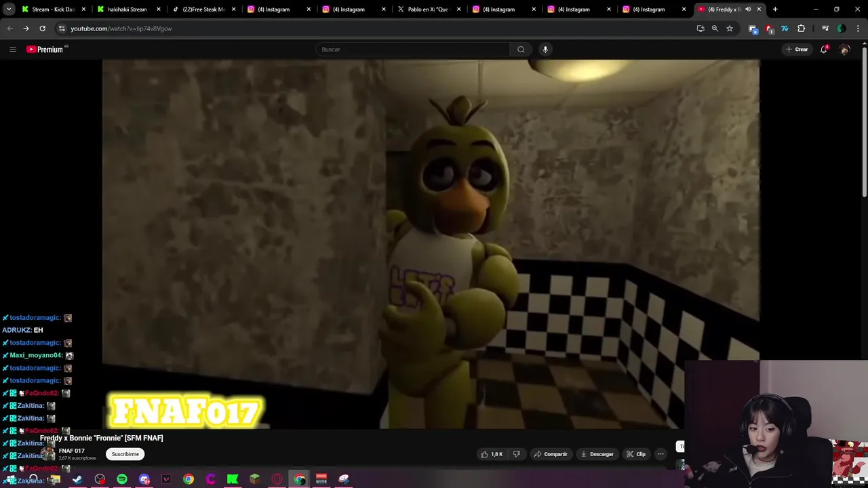The image size is (868, 488).
Task: Close the hakihakii Stream tab
Action: click(159, 9)
